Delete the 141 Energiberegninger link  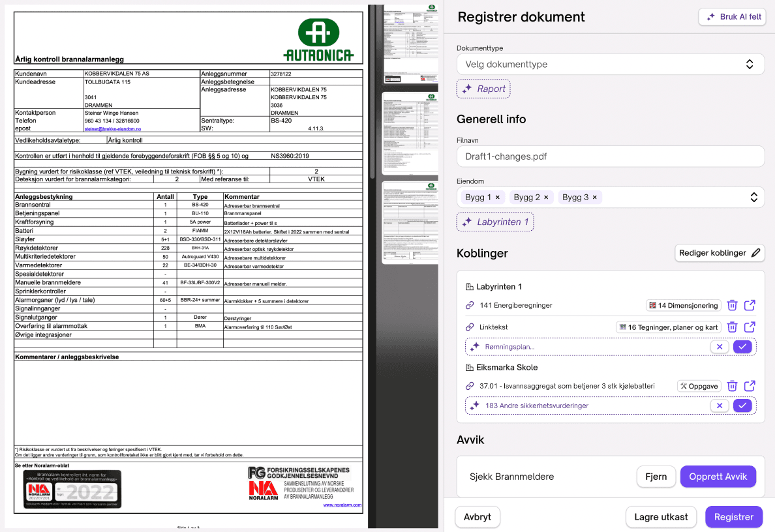pos(732,305)
